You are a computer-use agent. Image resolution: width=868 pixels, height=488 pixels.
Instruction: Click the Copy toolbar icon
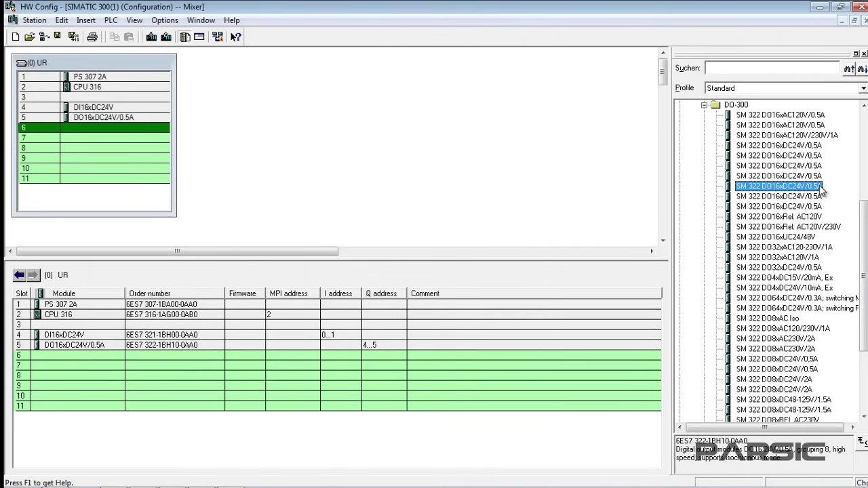115,37
